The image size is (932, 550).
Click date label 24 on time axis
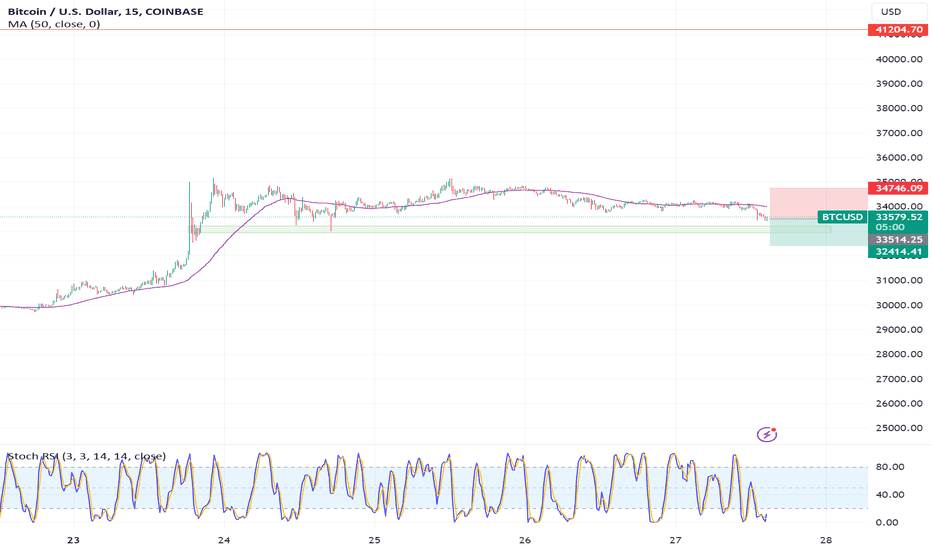pos(223,540)
